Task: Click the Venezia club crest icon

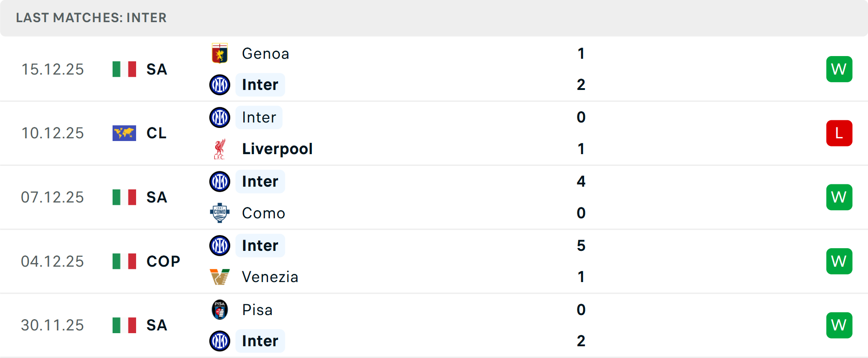Action: [x=220, y=277]
